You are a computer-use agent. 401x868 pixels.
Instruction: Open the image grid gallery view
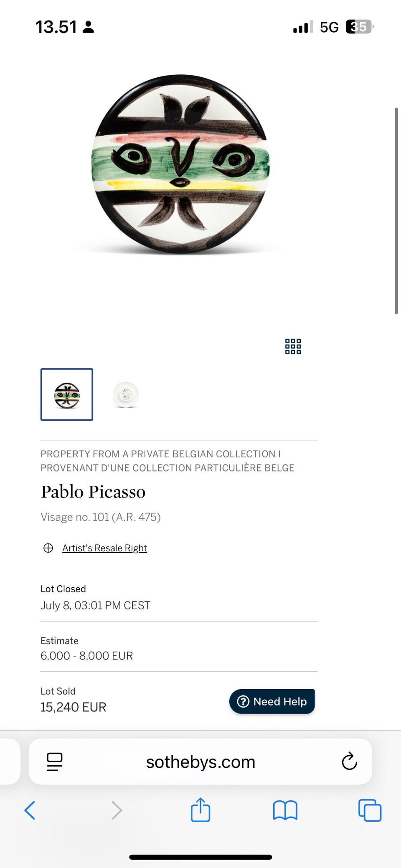[293, 346]
